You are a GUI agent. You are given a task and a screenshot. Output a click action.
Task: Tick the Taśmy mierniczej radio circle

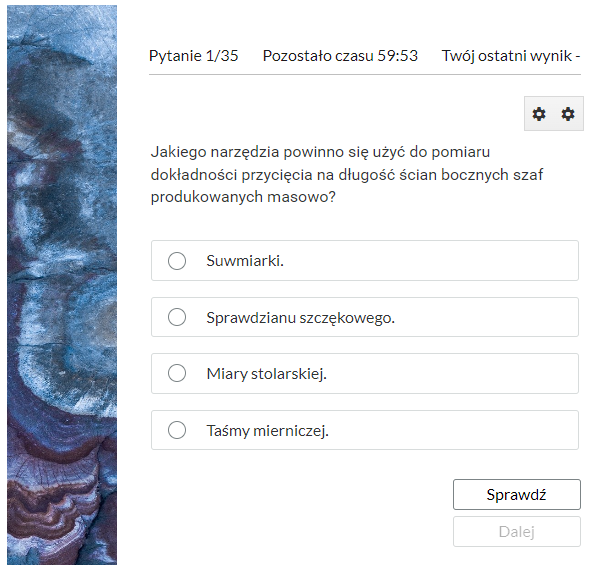click(x=177, y=430)
